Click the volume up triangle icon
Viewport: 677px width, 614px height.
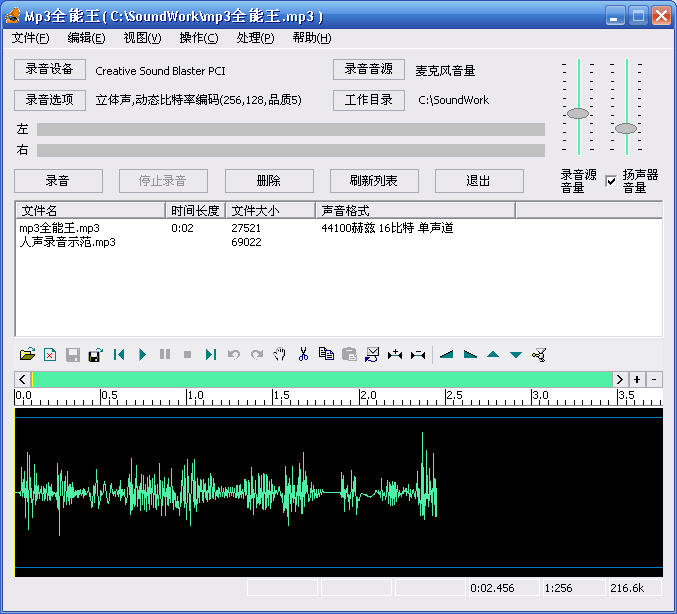[493, 354]
